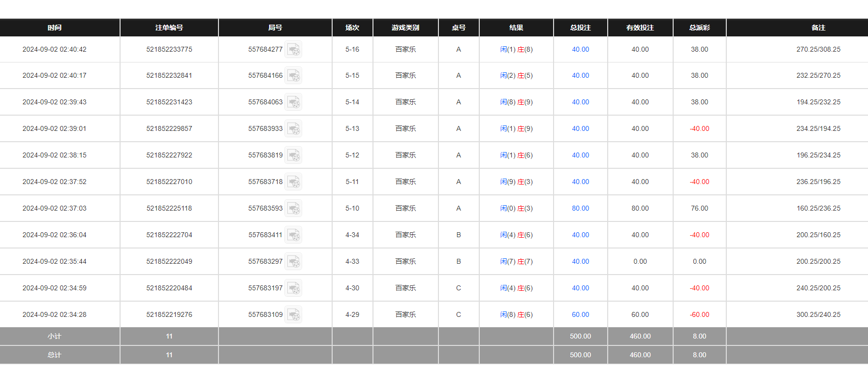Click total bet 40.00 for session 5-16
This screenshot has width=868, height=372.
click(580, 50)
